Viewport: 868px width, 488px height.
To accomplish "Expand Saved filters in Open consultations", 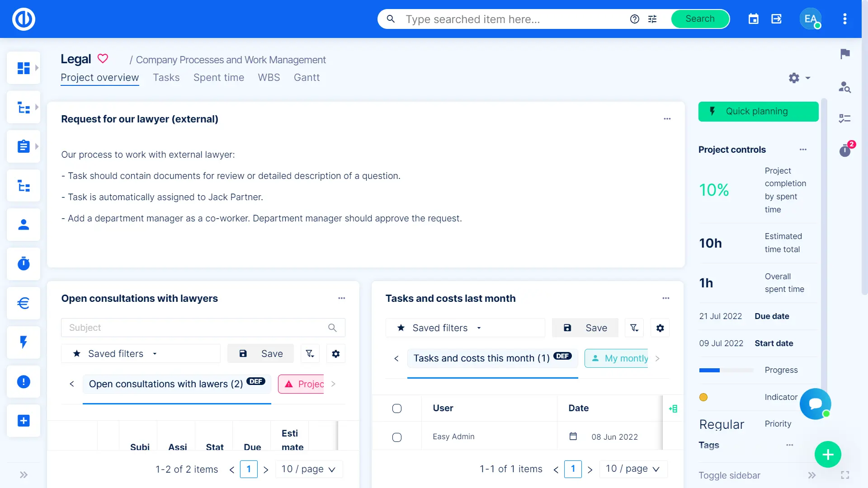I will click(x=116, y=354).
